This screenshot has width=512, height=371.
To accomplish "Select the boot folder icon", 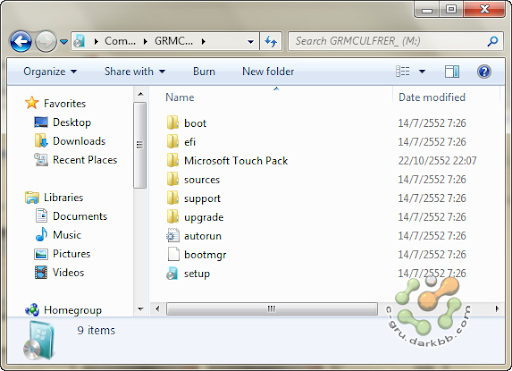I will [x=172, y=123].
